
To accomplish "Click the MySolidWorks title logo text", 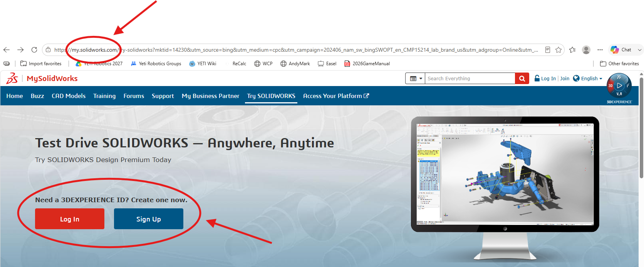I will point(52,78).
